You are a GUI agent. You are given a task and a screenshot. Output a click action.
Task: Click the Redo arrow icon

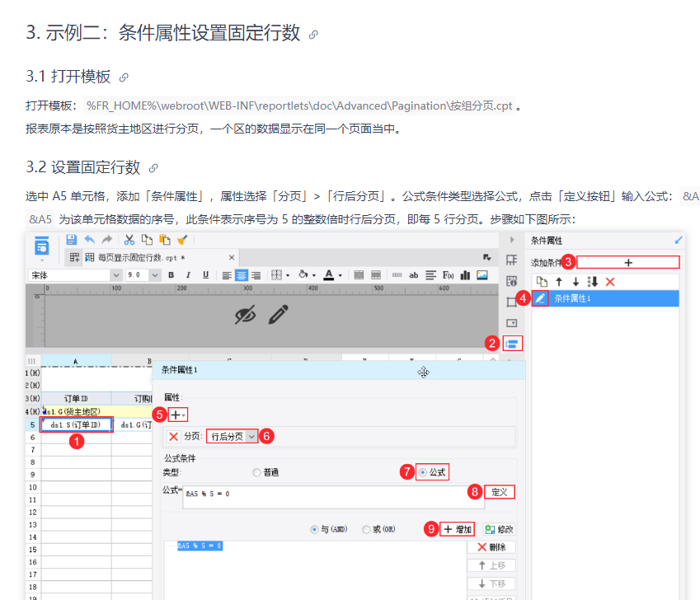pyautogui.click(x=106, y=240)
